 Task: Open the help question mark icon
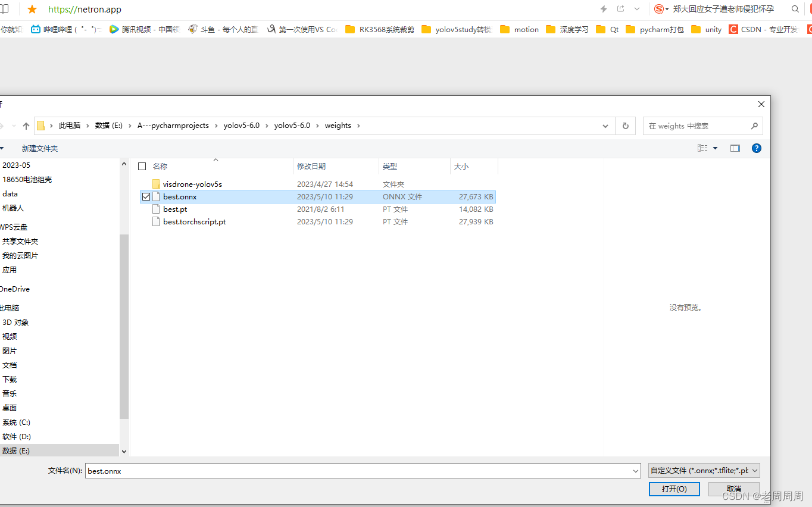point(757,148)
